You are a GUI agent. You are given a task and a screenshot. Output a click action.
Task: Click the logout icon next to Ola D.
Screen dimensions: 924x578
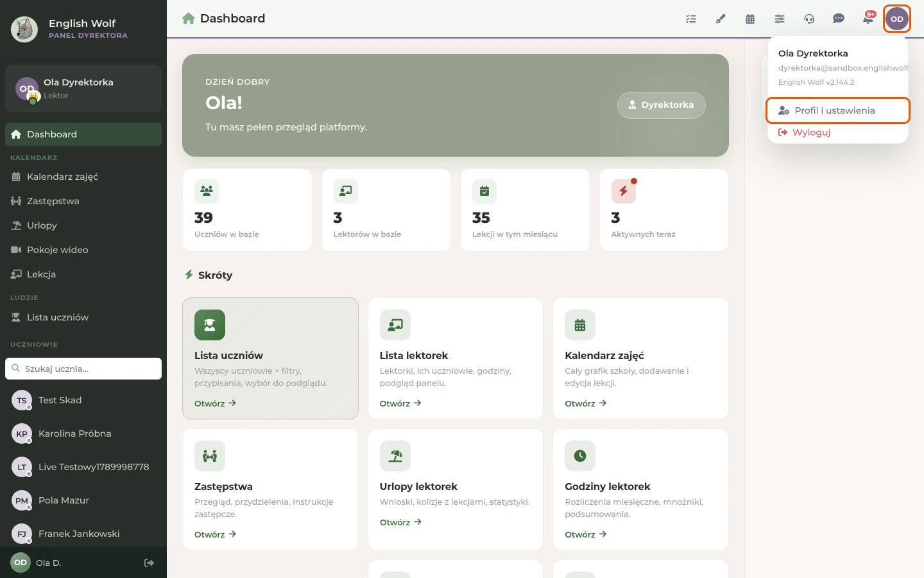149,563
